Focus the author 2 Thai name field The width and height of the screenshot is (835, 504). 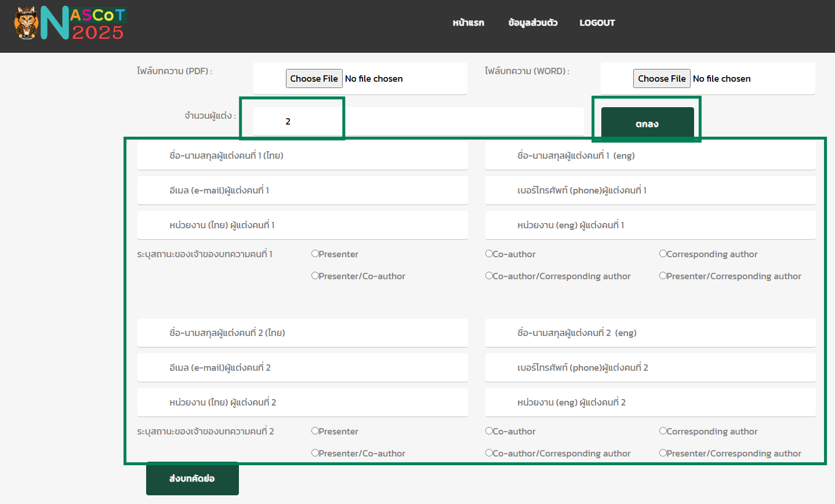(302, 333)
